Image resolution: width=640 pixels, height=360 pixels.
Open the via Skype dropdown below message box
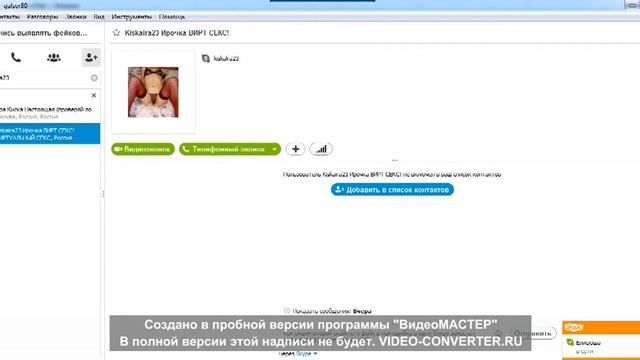(x=306, y=353)
